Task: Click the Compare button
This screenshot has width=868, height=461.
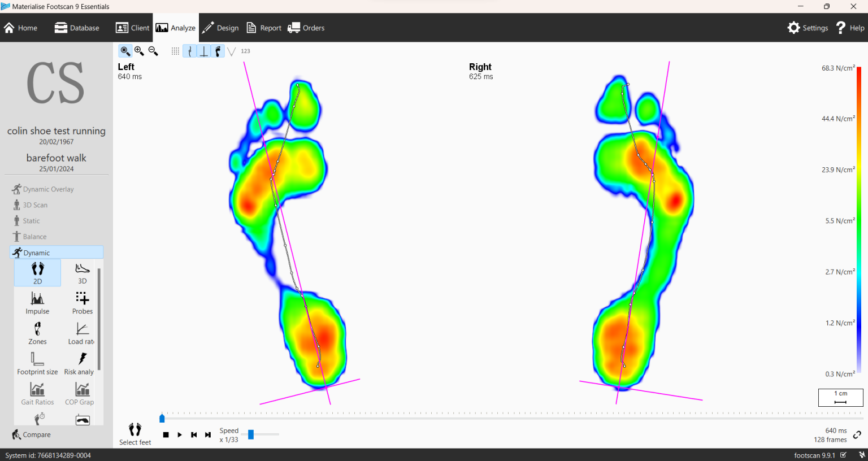Action: click(32, 434)
